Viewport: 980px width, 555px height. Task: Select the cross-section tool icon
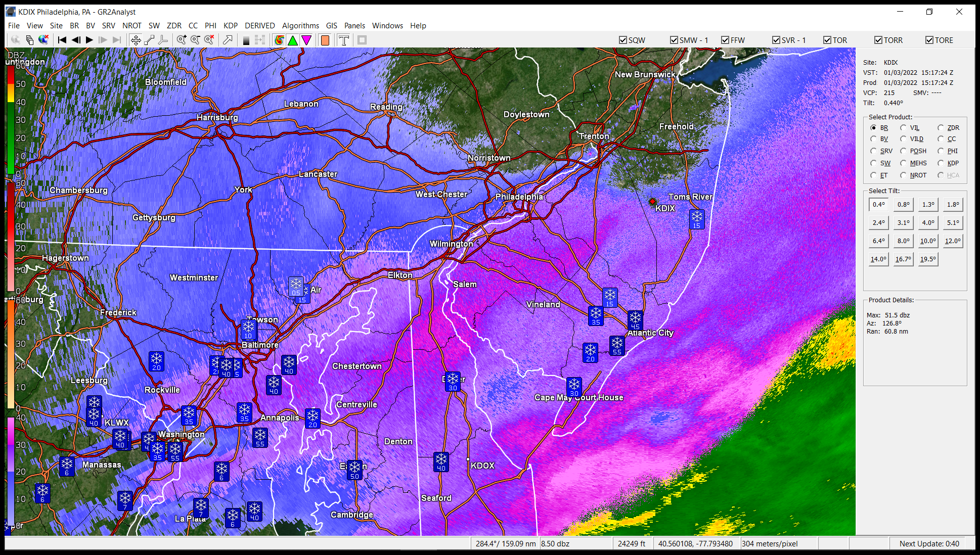point(163,40)
